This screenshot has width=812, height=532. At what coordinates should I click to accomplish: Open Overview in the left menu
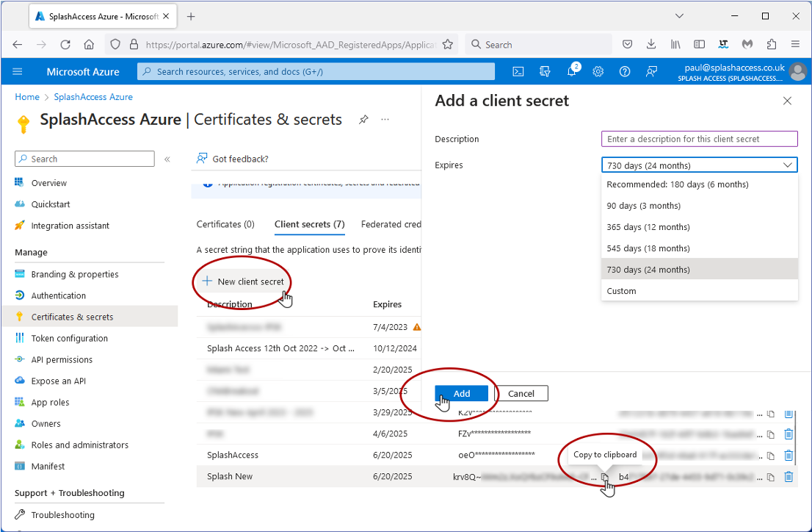48,183
